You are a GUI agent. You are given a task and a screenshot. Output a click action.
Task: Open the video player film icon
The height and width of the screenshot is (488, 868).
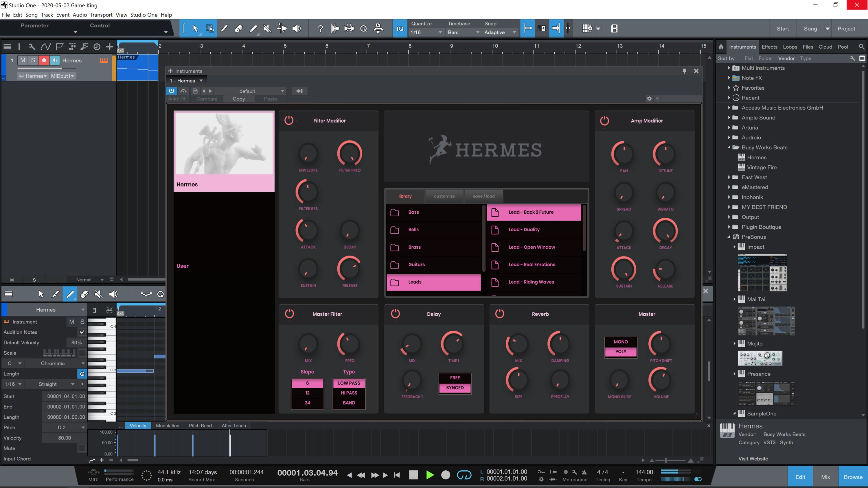(x=614, y=29)
